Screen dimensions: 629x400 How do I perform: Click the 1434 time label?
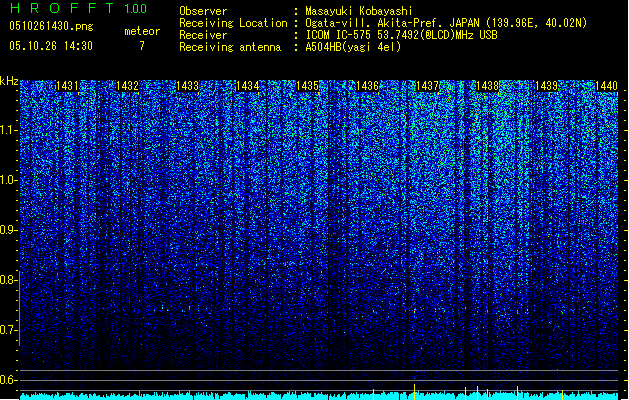click(x=248, y=86)
